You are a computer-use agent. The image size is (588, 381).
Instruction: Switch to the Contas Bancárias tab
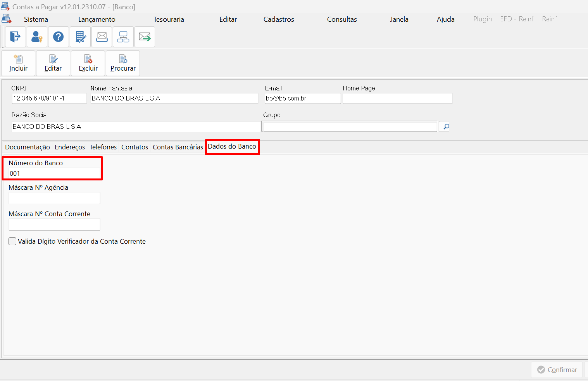(178, 147)
